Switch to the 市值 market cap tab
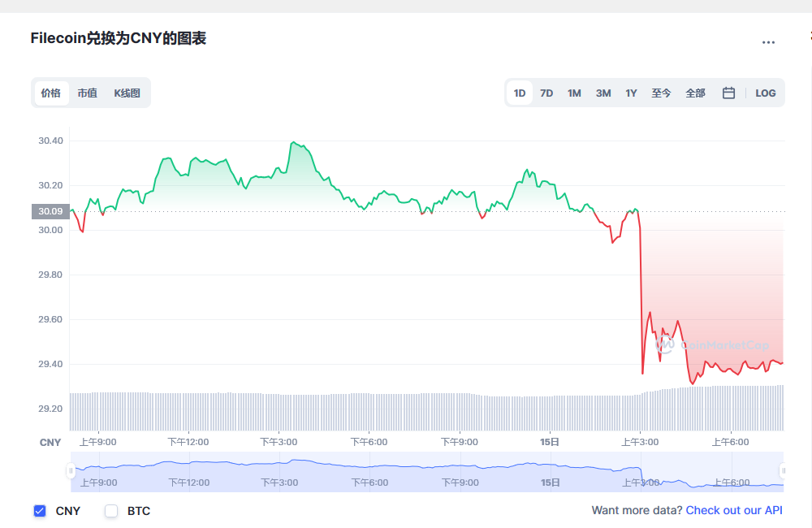This screenshot has width=812, height=528. [88, 93]
